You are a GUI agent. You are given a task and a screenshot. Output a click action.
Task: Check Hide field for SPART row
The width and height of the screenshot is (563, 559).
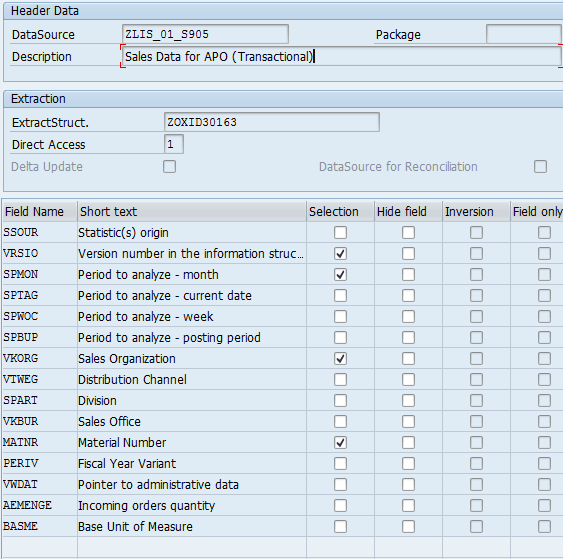(409, 401)
